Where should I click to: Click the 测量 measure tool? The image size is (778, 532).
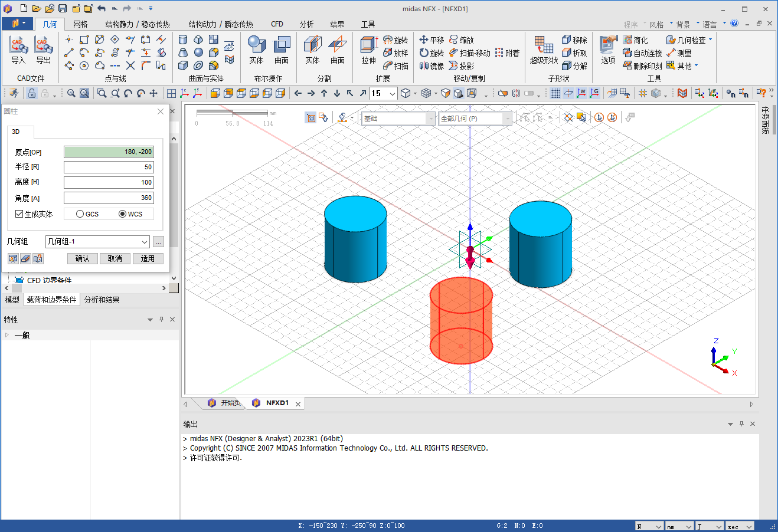[x=679, y=53]
